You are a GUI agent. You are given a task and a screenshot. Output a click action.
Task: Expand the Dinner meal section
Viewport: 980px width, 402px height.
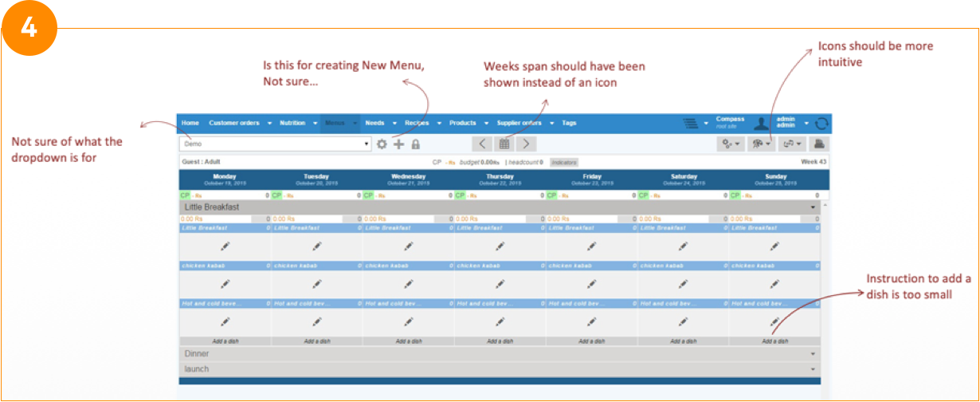498,353
